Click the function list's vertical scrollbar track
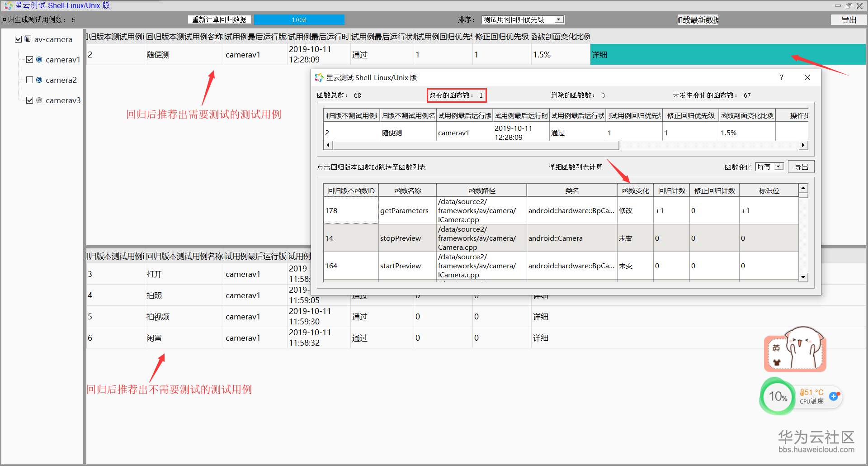The image size is (868, 466). 803,235
